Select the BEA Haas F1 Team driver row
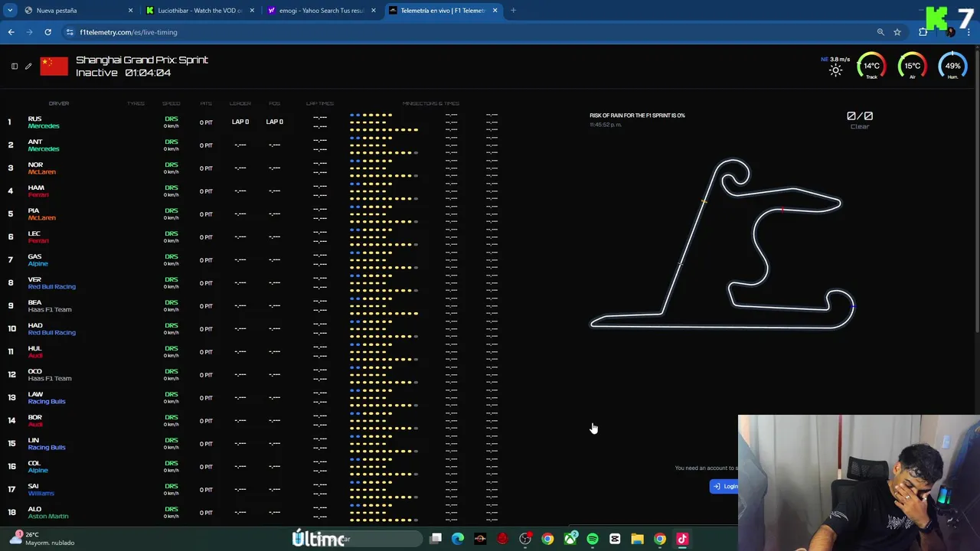The width and height of the screenshot is (980, 551). pos(253,305)
